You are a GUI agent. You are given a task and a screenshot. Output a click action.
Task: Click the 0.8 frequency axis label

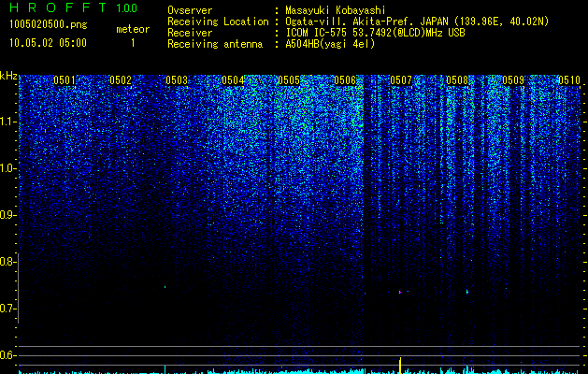click(7, 262)
